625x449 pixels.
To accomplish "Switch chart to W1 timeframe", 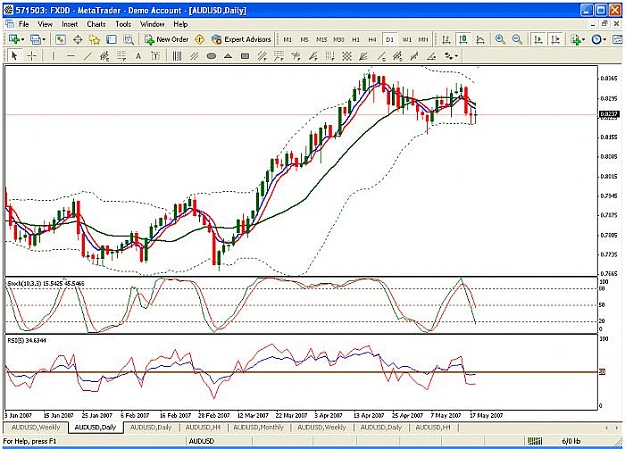I will pos(407,39).
